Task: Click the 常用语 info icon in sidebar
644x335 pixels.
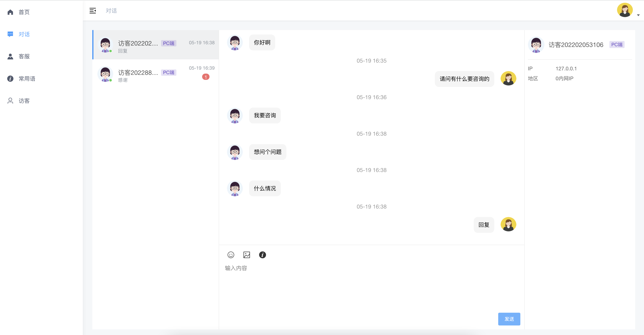Action: [x=10, y=79]
